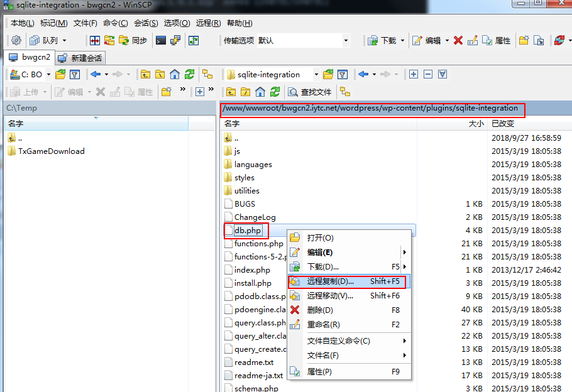This screenshot has width=572, height=392.
Task: Expand 文件名(F) submenu
Action: click(349, 355)
